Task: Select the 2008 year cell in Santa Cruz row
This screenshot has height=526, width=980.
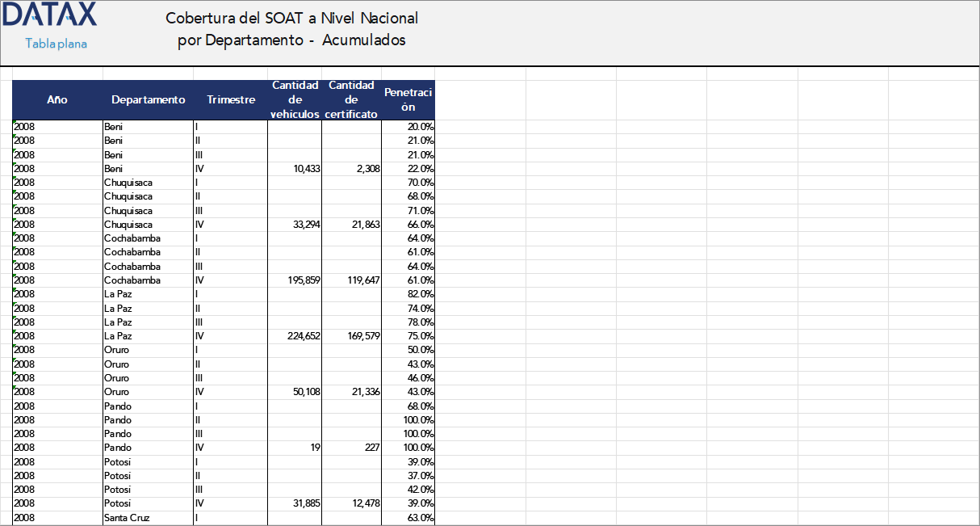Action: (x=57, y=518)
